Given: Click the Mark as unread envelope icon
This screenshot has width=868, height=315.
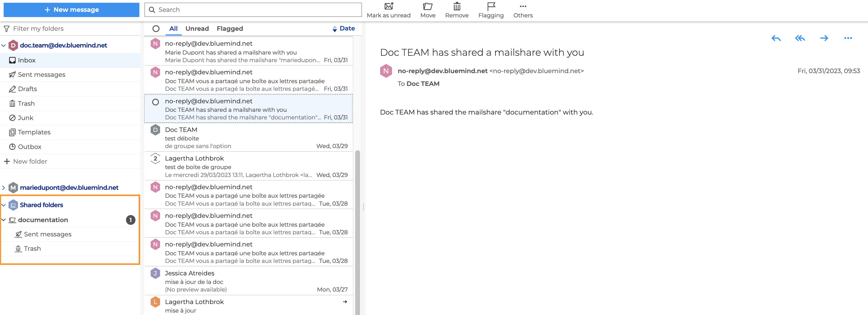Looking at the screenshot, I should pos(389,6).
